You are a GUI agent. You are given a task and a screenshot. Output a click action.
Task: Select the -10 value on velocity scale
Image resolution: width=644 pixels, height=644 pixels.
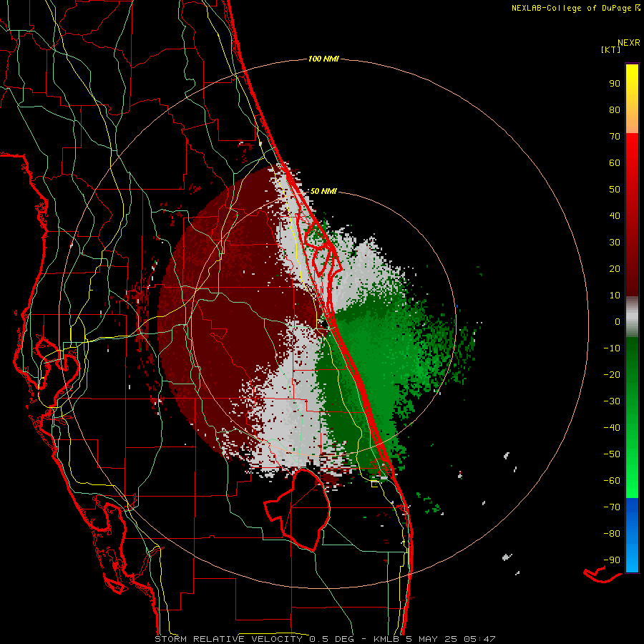612,348
